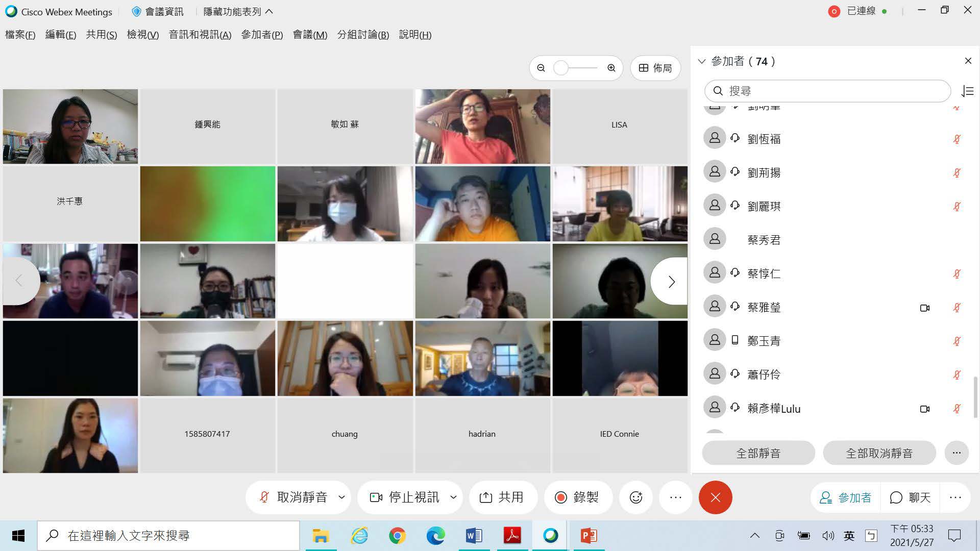
Task: Expand video options arrow next to 停止視訊
Action: coord(453,497)
